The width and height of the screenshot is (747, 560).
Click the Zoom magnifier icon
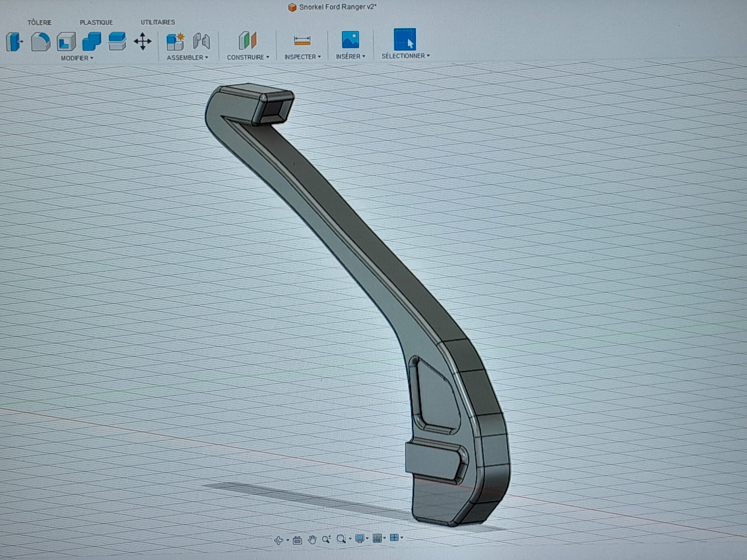[326, 540]
